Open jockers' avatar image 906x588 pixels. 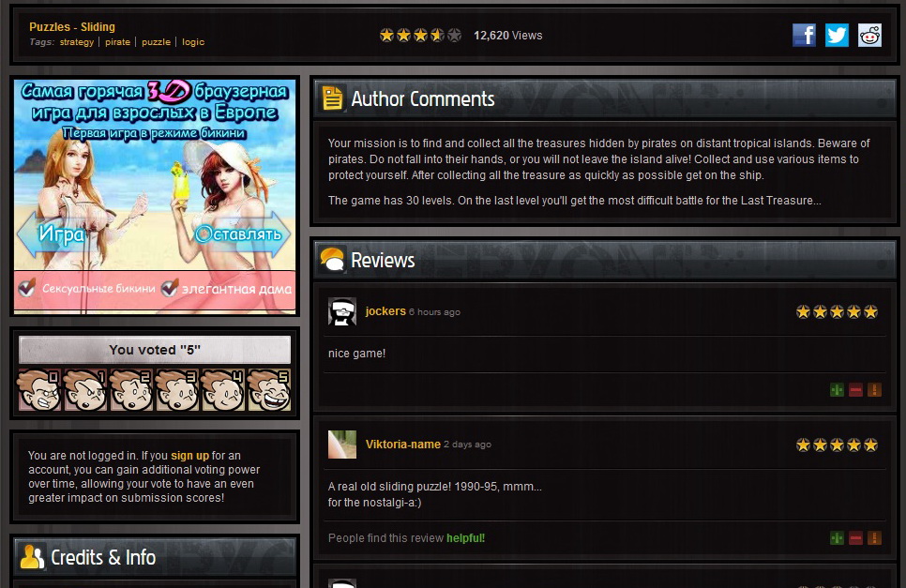tap(342, 312)
